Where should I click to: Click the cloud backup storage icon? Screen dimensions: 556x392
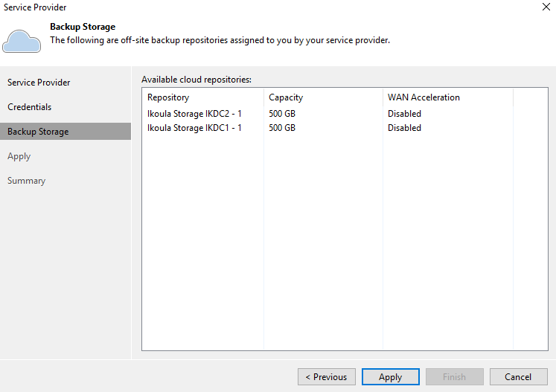coord(22,42)
